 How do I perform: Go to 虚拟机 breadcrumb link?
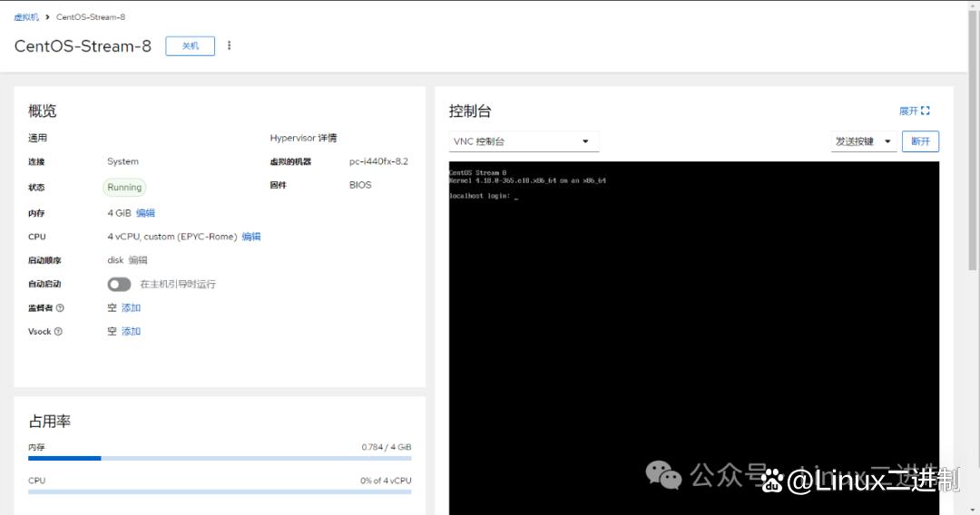point(26,17)
